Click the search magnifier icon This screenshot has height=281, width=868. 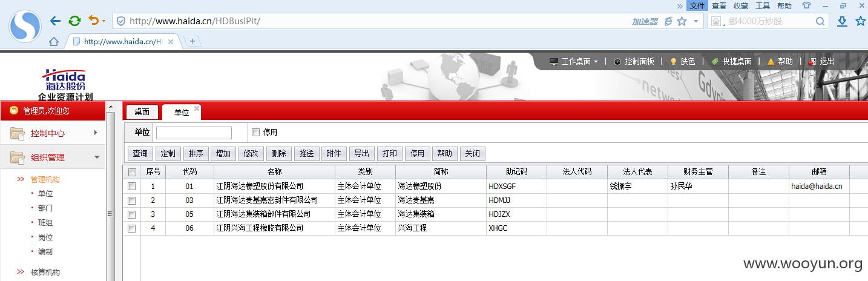pyautogui.click(x=820, y=21)
